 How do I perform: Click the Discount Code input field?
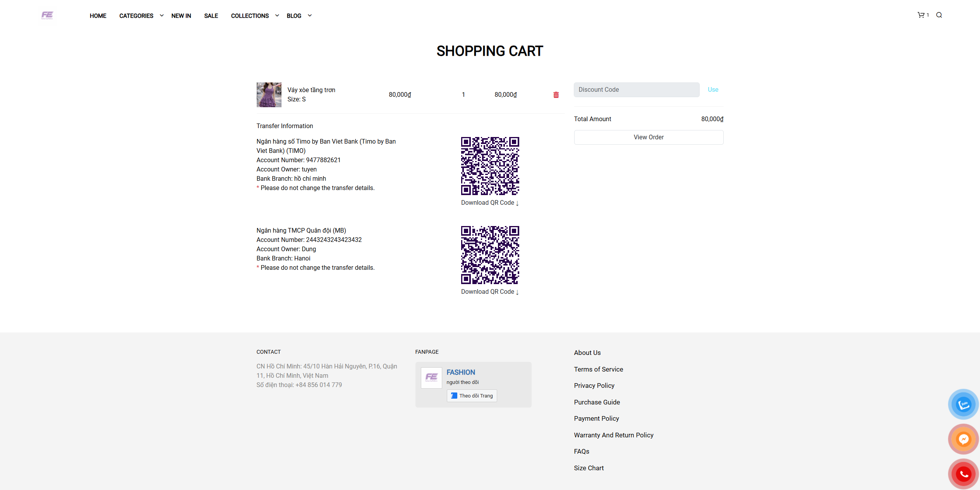(636, 90)
